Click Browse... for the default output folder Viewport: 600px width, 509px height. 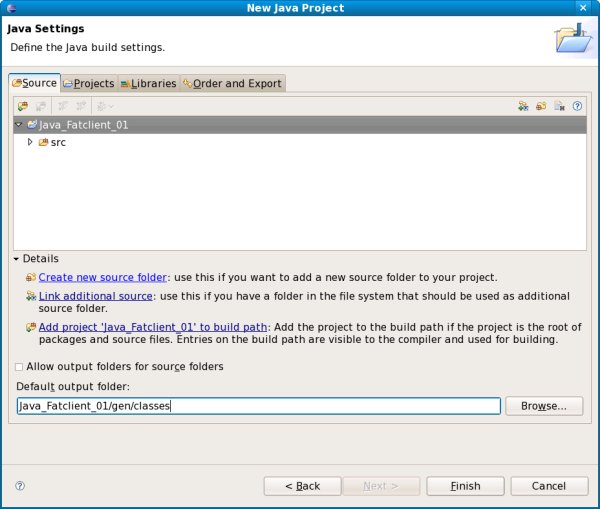pos(544,406)
